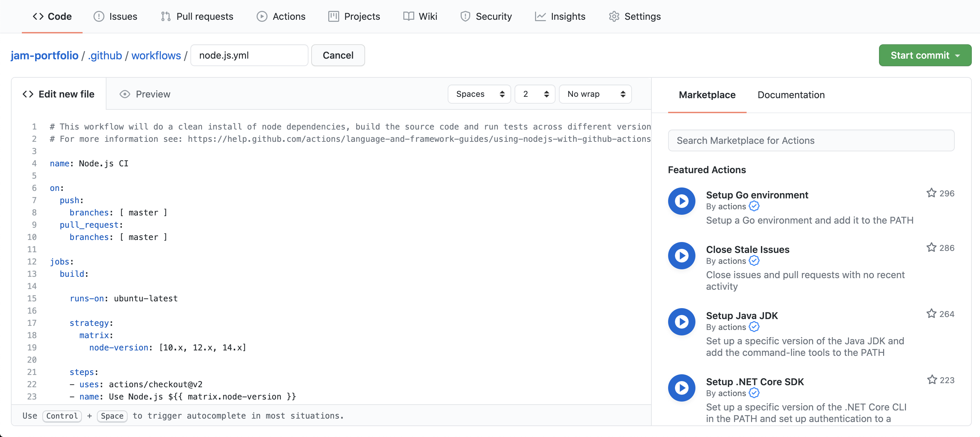Image resolution: width=980 pixels, height=437 pixels.
Task: Click the Setup Go environment play icon
Action: pyautogui.click(x=681, y=201)
